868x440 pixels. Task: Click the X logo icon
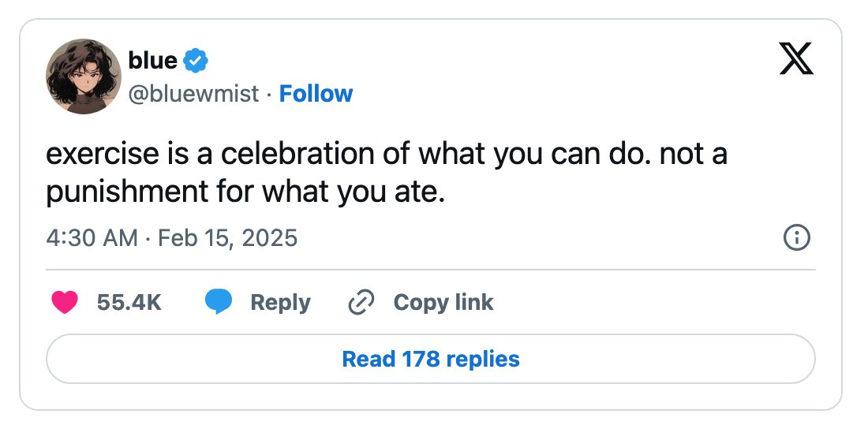point(796,58)
